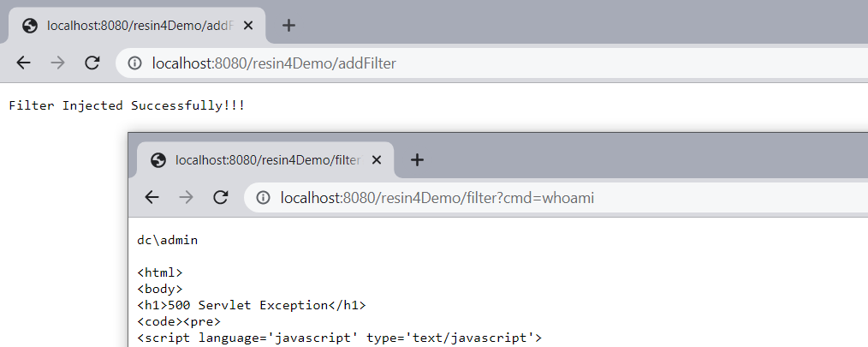
Task: View site info icon for filter?cmd=whoami URL
Action: pos(263,197)
